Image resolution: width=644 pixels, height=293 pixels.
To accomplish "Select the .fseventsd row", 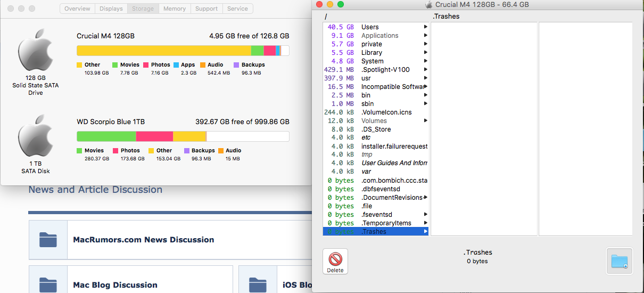I will (x=376, y=214).
